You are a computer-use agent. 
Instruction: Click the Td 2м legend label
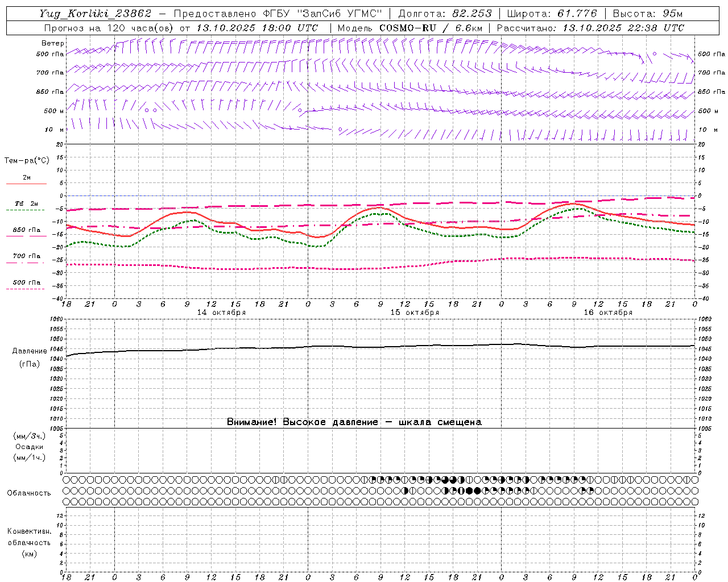[27, 203]
